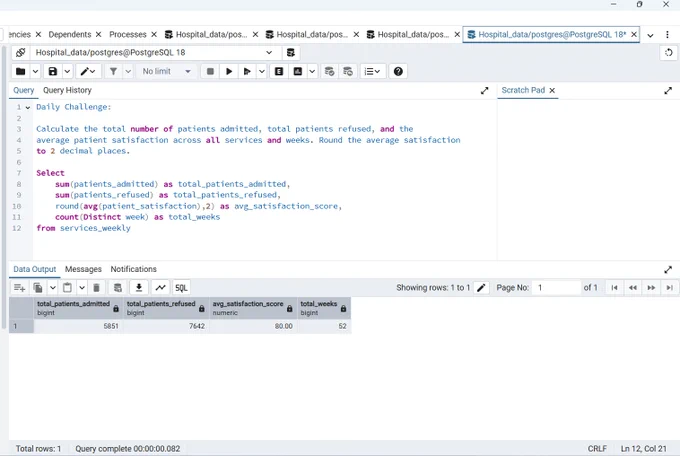Click the Page No input field
This screenshot has height=456, width=680.
pos(557,288)
